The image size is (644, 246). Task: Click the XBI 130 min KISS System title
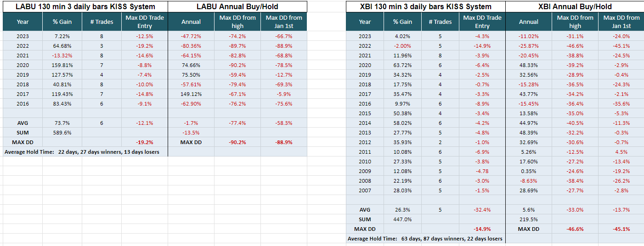point(425,6)
